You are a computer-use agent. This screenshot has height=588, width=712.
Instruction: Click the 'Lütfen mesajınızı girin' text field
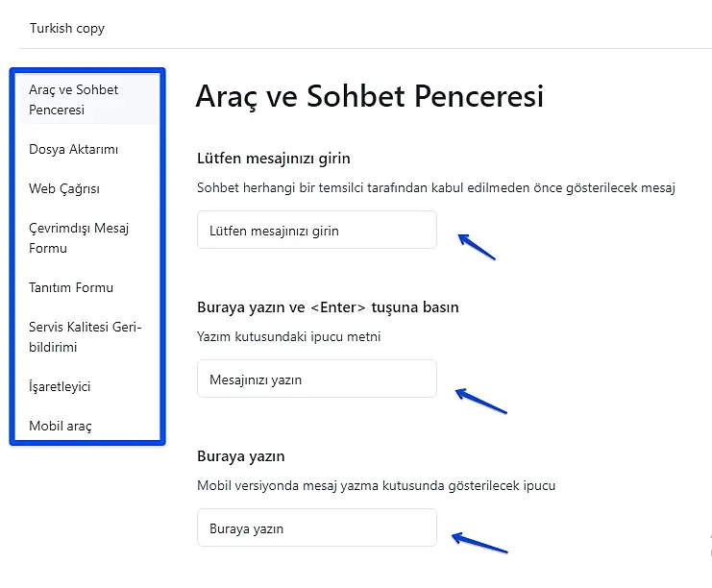[x=316, y=231]
